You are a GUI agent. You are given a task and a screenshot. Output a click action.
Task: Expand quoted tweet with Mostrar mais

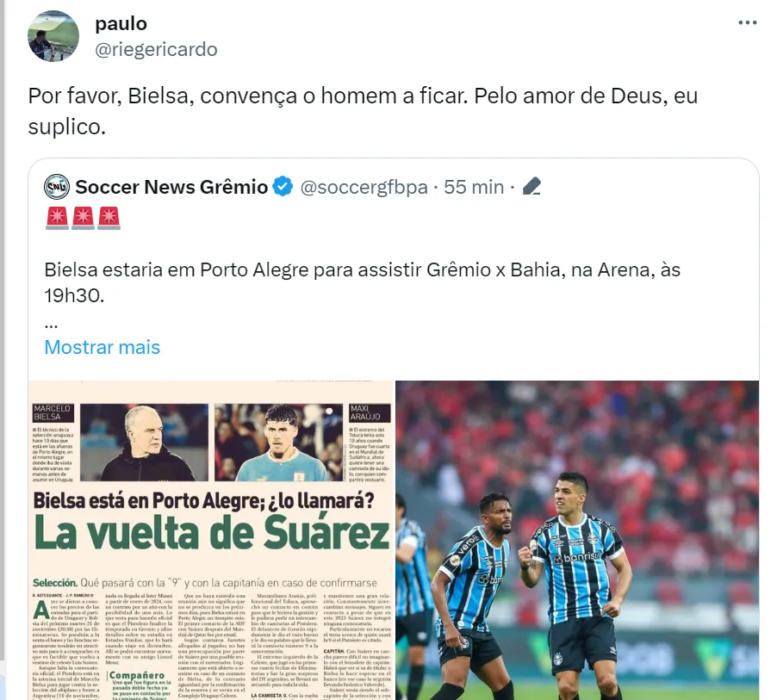103,347
